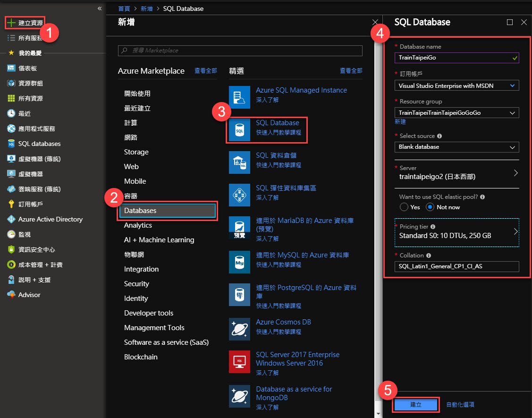Open the All services list icon

click(x=11, y=38)
